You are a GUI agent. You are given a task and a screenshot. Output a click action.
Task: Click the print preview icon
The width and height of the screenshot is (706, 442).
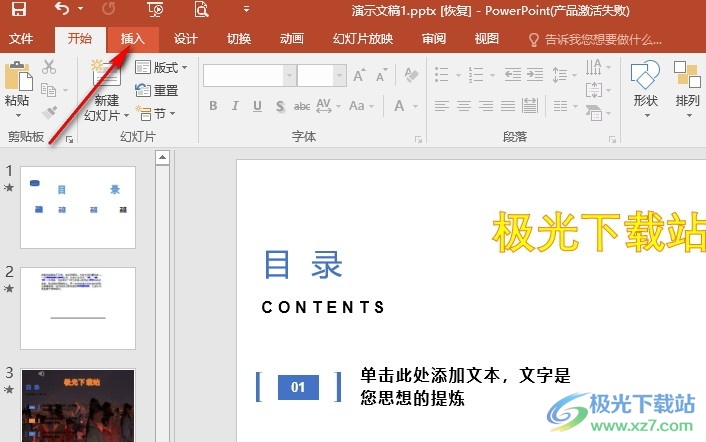pos(201,9)
